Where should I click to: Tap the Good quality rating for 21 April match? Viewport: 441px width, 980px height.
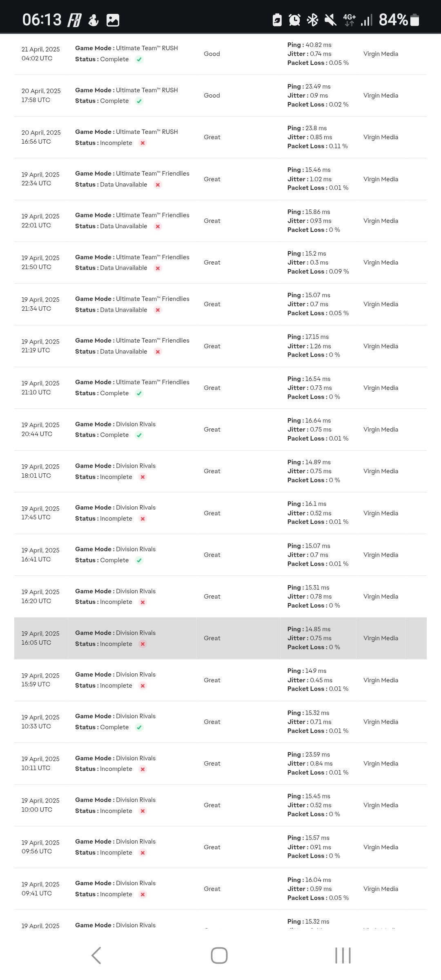point(212,54)
